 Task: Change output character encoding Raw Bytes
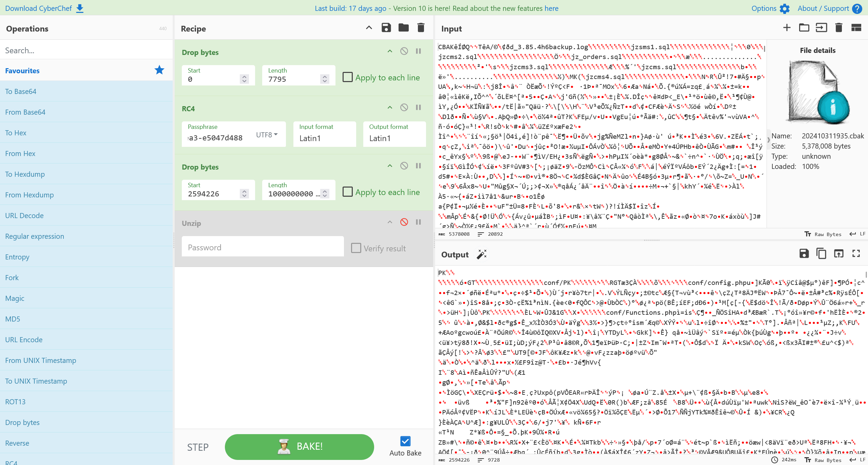tap(823, 460)
